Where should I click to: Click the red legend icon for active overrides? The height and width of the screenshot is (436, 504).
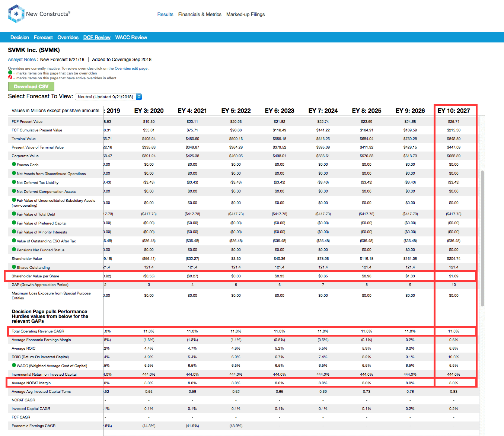coord(10,77)
